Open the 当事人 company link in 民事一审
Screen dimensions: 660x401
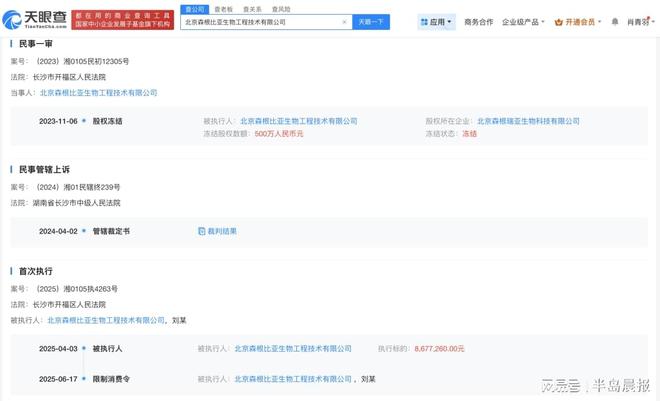(98, 93)
